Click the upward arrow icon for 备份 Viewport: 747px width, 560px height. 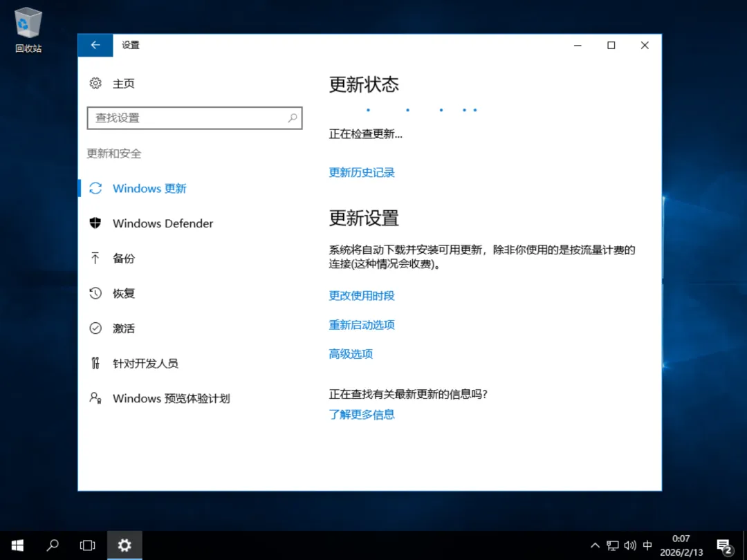click(x=95, y=258)
